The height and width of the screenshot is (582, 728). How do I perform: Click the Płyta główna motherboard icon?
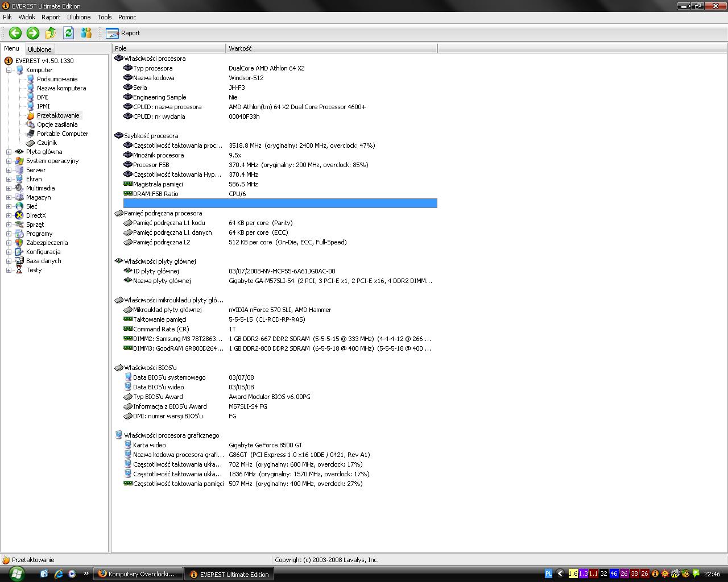20,152
